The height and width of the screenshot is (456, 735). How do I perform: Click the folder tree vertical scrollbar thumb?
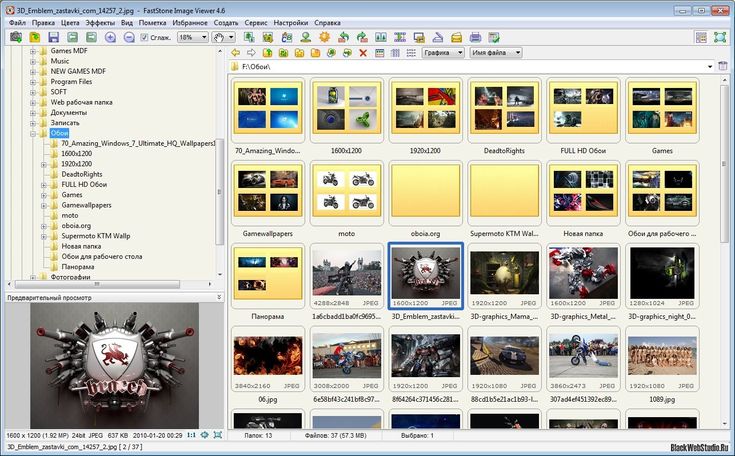click(219, 192)
